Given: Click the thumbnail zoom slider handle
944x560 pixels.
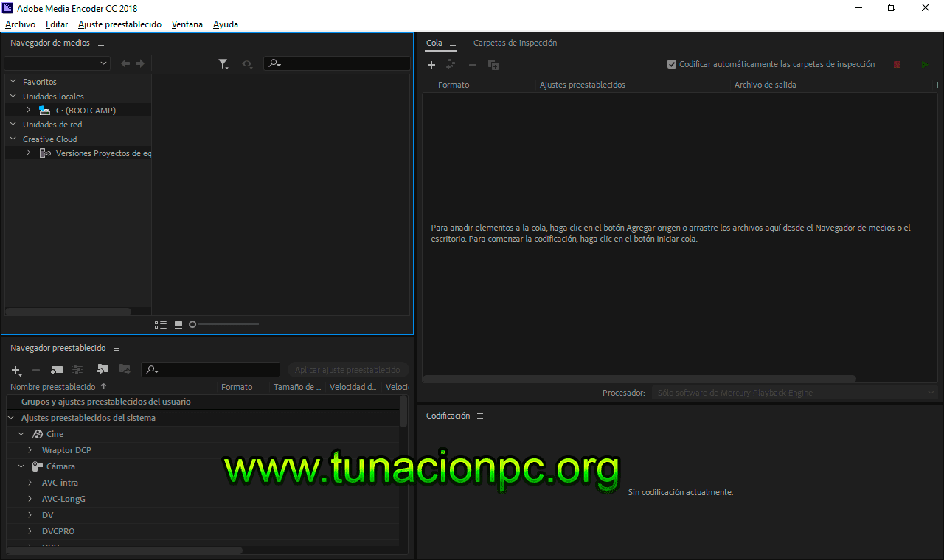Looking at the screenshot, I should (192, 324).
